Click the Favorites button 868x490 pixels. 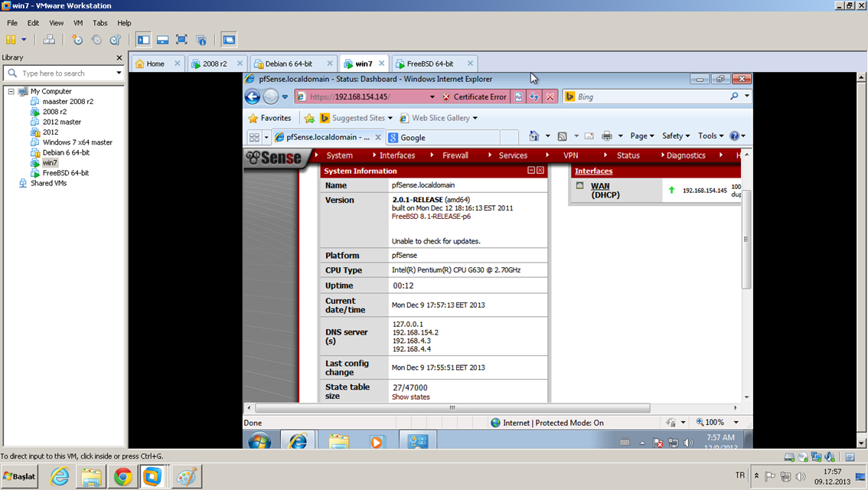click(269, 118)
